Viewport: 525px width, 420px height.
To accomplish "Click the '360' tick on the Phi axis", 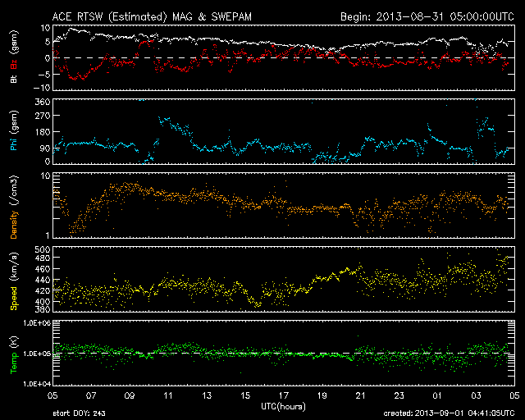I will click(x=43, y=102).
